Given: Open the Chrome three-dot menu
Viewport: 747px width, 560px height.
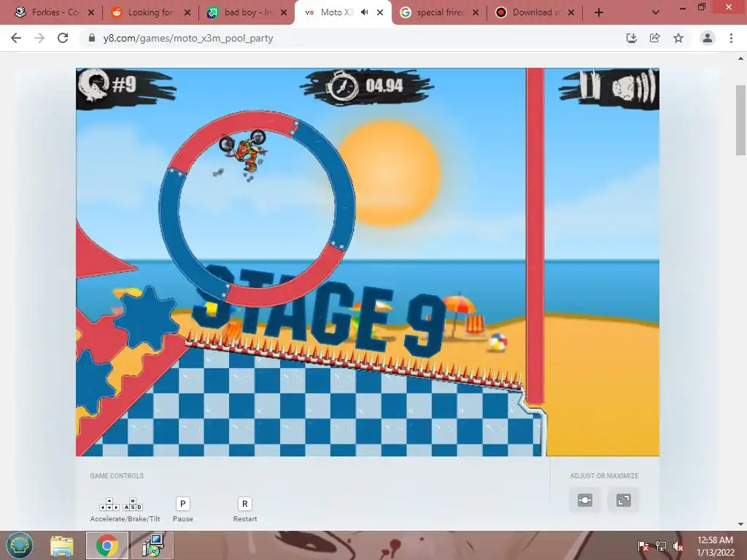Looking at the screenshot, I should [731, 38].
